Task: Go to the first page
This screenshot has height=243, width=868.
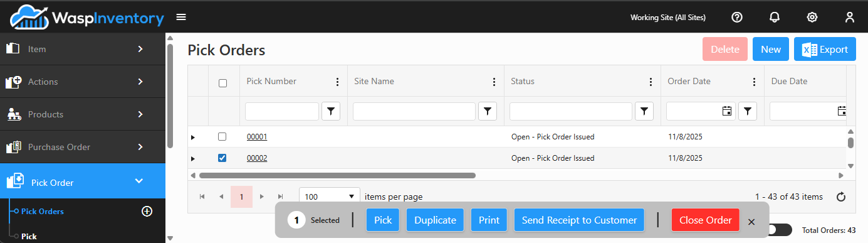Action: pos(202,197)
